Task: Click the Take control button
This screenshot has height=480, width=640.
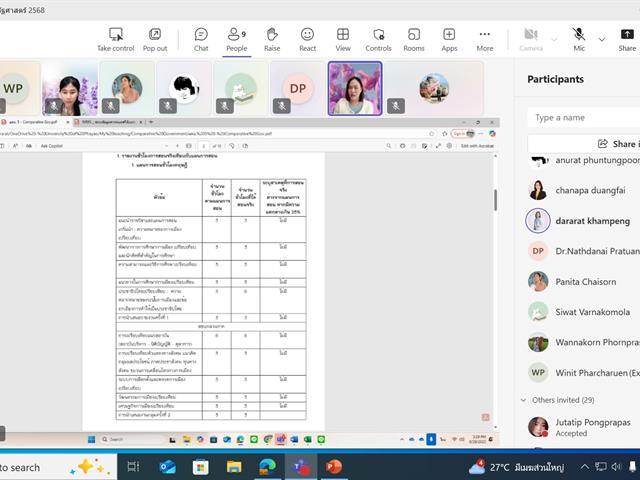Action: pos(116,39)
